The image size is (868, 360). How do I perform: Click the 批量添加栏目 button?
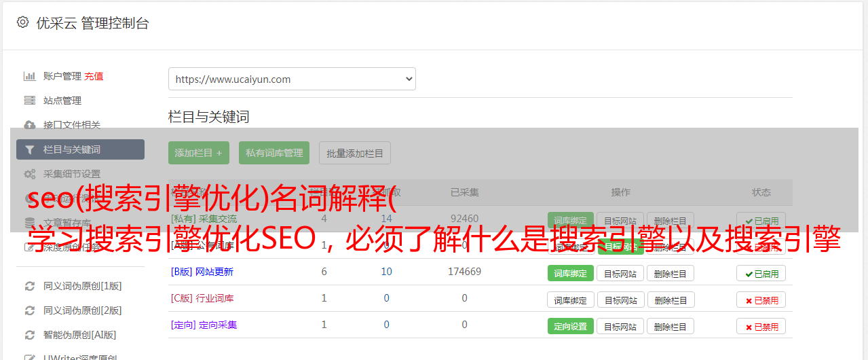pos(355,153)
